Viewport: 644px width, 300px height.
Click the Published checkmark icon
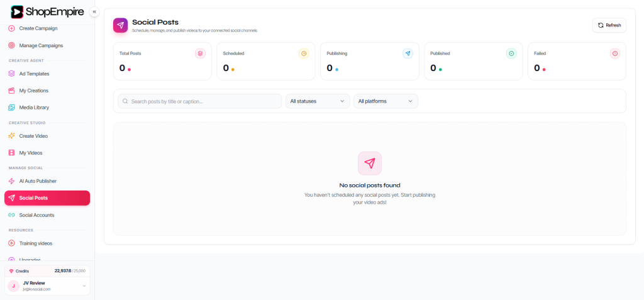click(x=511, y=53)
